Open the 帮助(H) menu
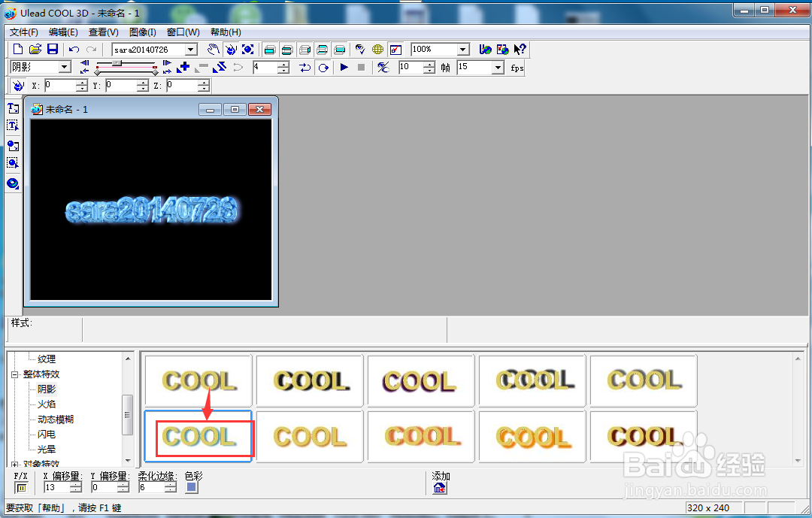The image size is (812, 518). 226,32
